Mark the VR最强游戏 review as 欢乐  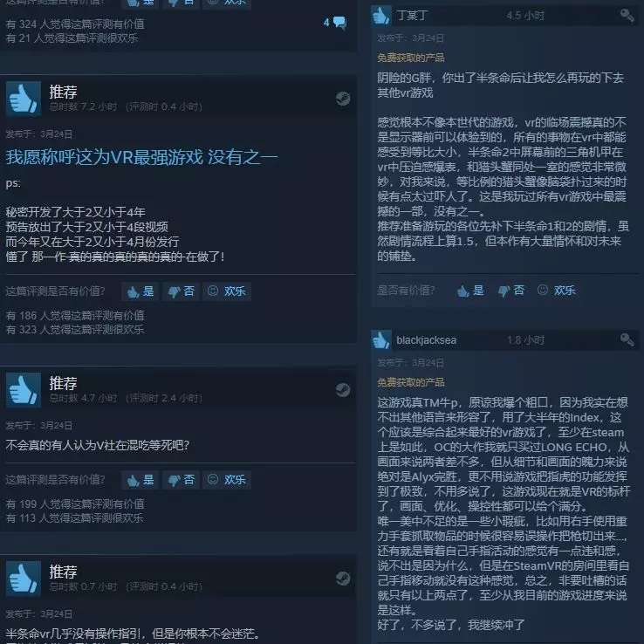[x=227, y=291]
